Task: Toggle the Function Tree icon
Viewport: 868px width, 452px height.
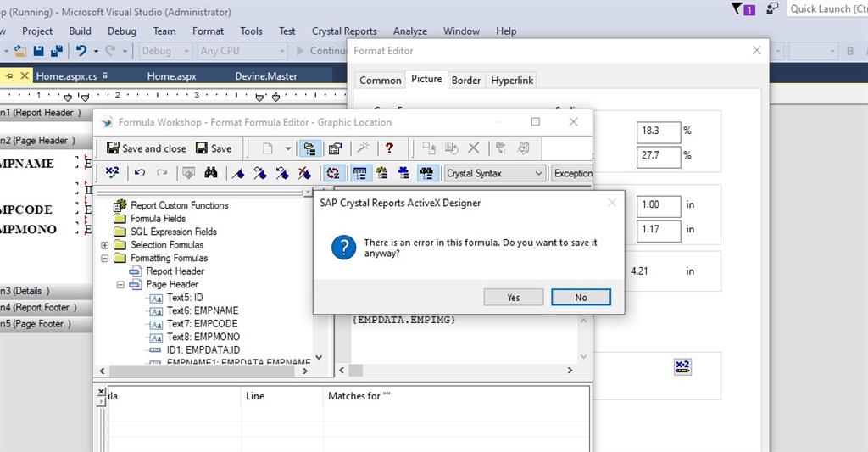Action: point(382,173)
